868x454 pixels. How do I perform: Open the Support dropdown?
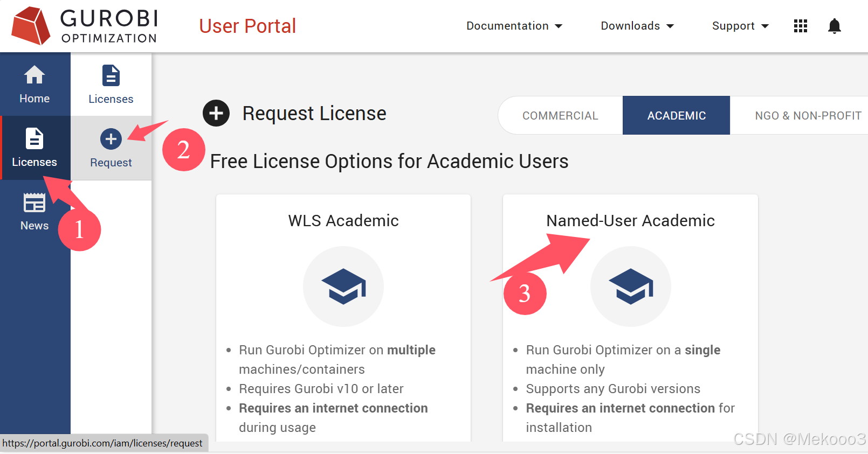coord(739,25)
